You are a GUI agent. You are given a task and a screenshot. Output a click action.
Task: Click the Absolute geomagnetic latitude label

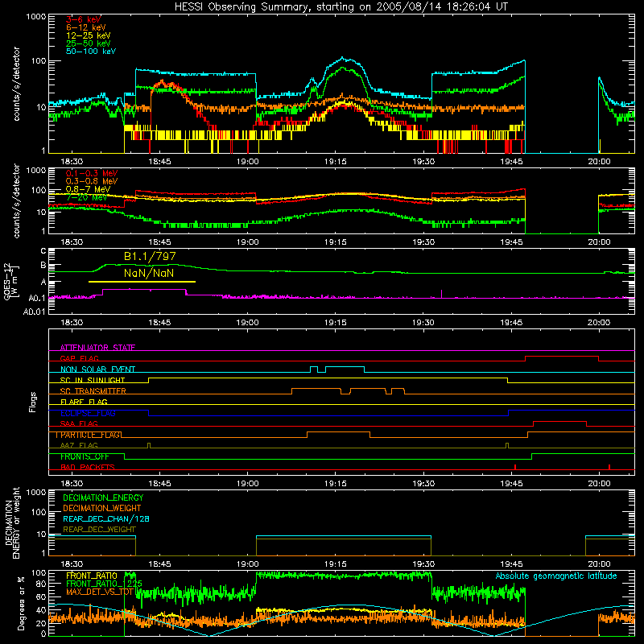pyautogui.click(x=556, y=576)
